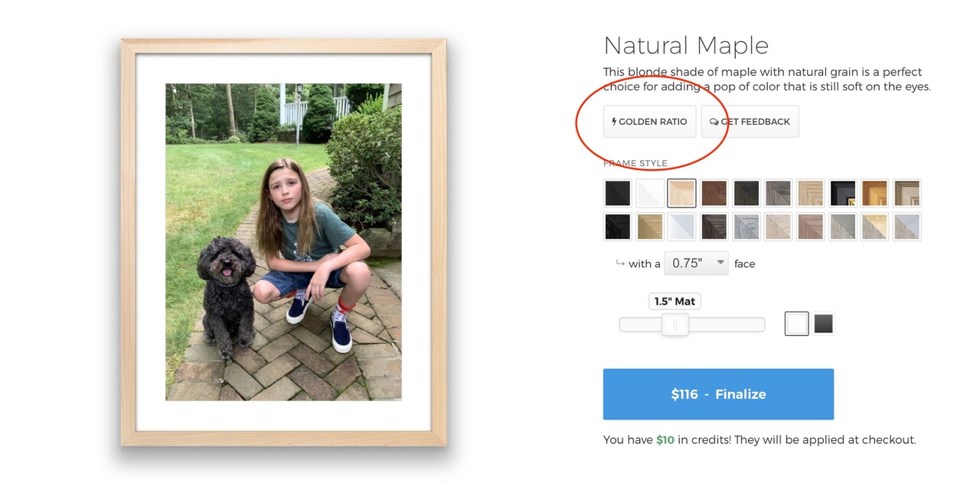Viewport: 980px width, 493px height.
Task: Select the solid black frame style
Action: pos(617,193)
